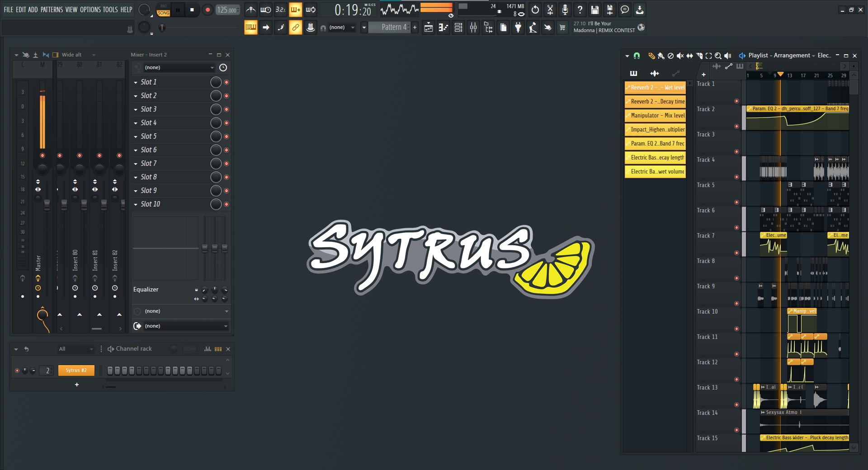
Task: Toggle loop recording icon
Action: (x=311, y=9)
